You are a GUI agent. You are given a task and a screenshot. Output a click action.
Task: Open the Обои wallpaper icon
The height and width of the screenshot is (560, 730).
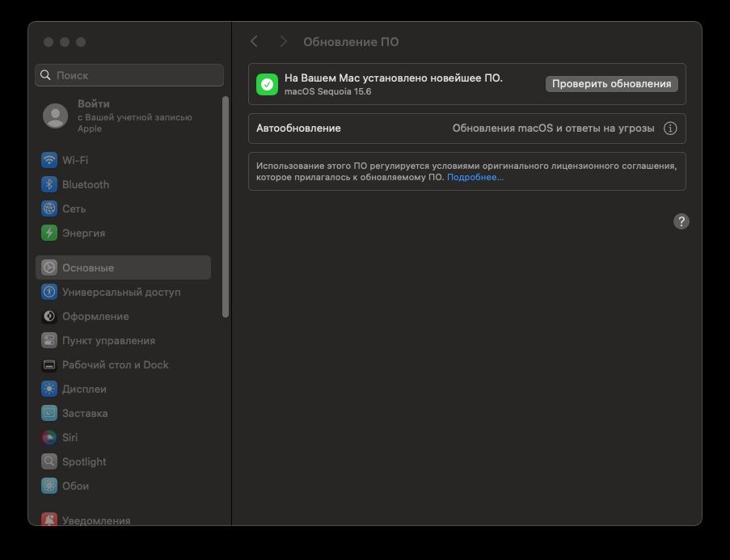[x=49, y=486]
